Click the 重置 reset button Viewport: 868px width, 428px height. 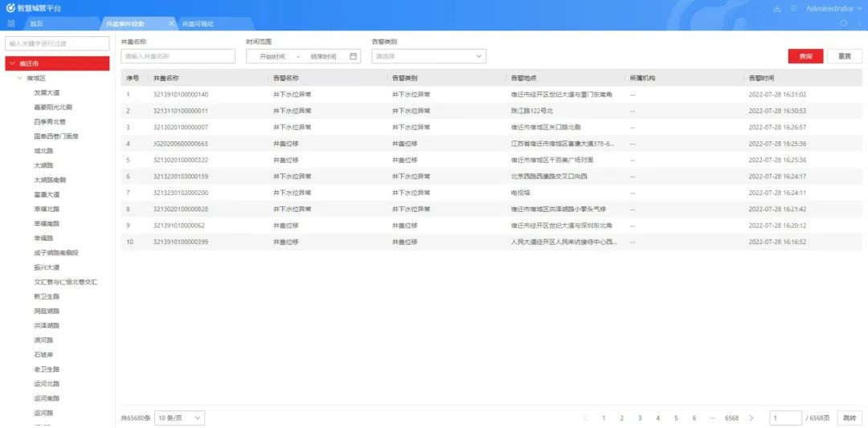pyautogui.click(x=845, y=56)
